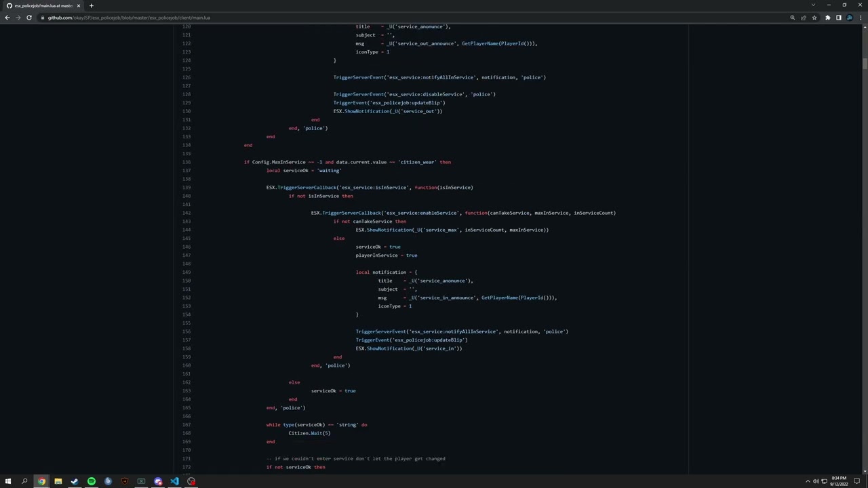Select line number 149
The height and width of the screenshot is (488, 868).
tap(186, 272)
